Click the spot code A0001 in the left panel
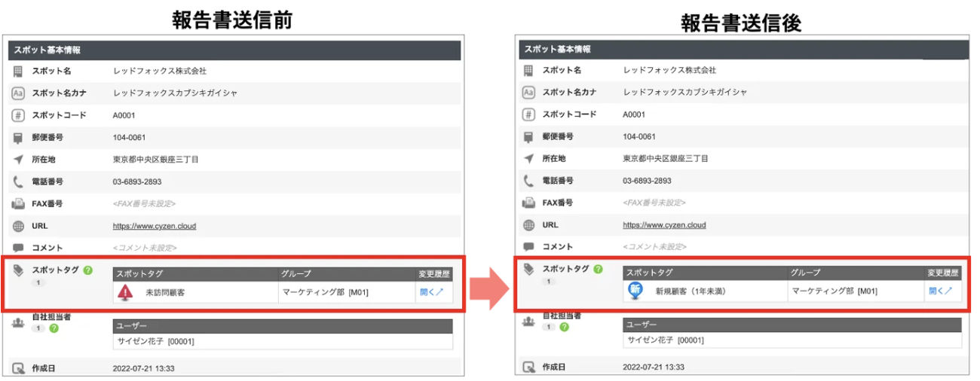This screenshot has width=980, height=381. 124,115
